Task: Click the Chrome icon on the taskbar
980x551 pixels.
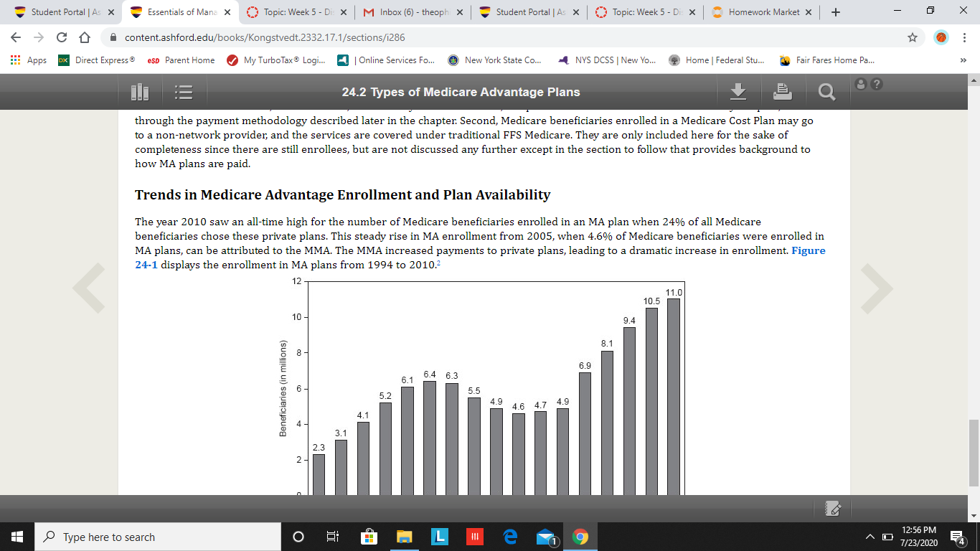Action: tap(580, 537)
